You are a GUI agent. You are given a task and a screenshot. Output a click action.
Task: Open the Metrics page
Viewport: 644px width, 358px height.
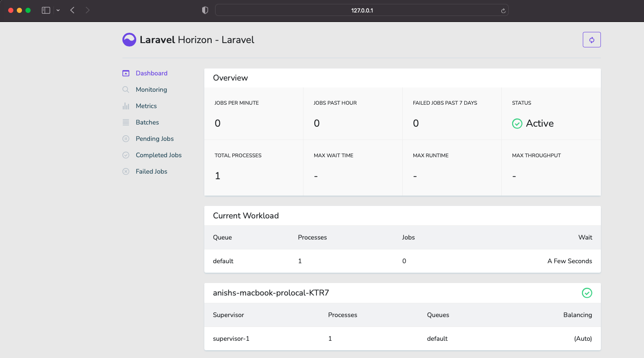tap(146, 106)
